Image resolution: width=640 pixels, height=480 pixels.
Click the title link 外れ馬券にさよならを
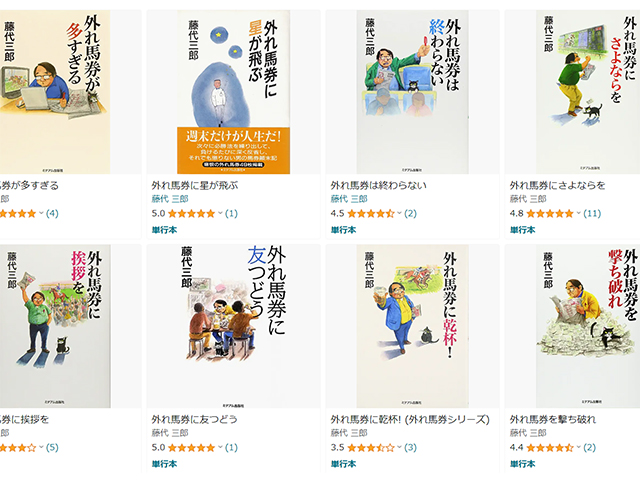coord(557,185)
